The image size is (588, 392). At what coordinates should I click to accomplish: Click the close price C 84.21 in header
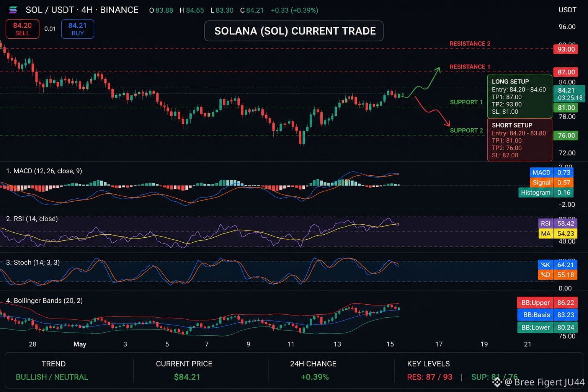point(252,10)
